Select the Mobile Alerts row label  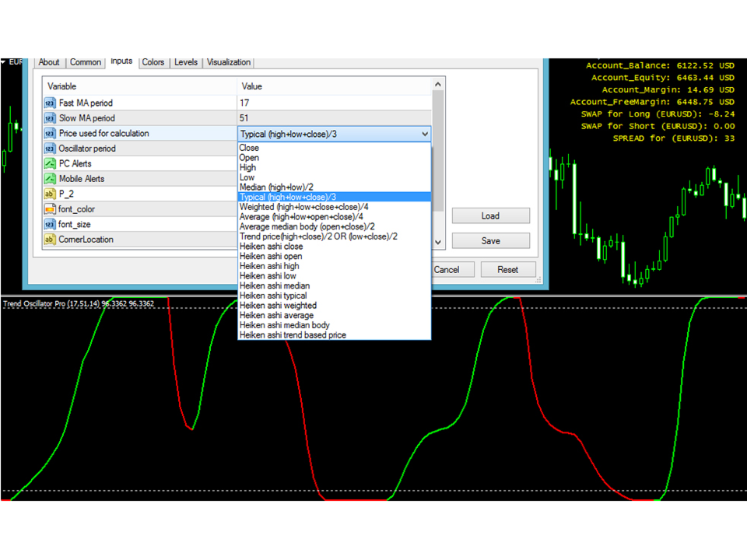click(x=82, y=179)
